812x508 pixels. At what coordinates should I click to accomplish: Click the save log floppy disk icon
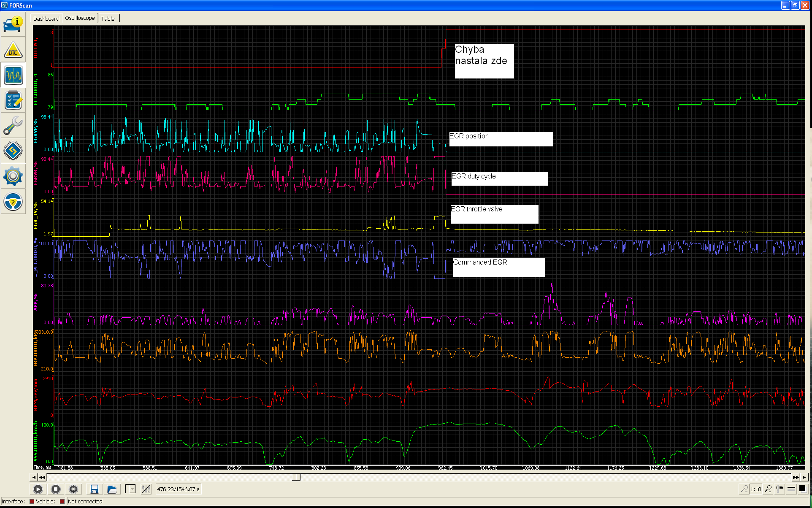pyautogui.click(x=94, y=489)
